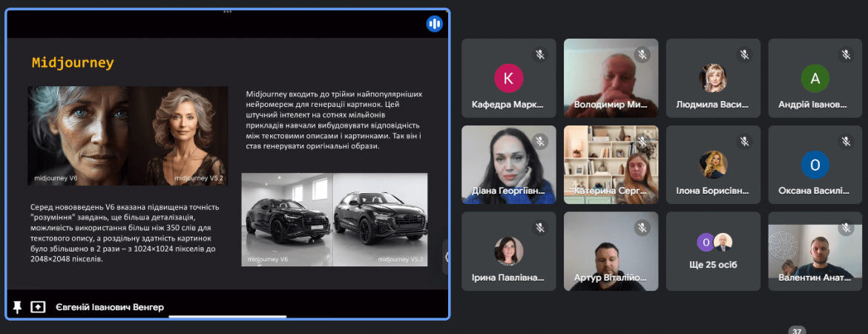Click the stacked avatars above Ще 25 осіб

(x=714, y=242)
